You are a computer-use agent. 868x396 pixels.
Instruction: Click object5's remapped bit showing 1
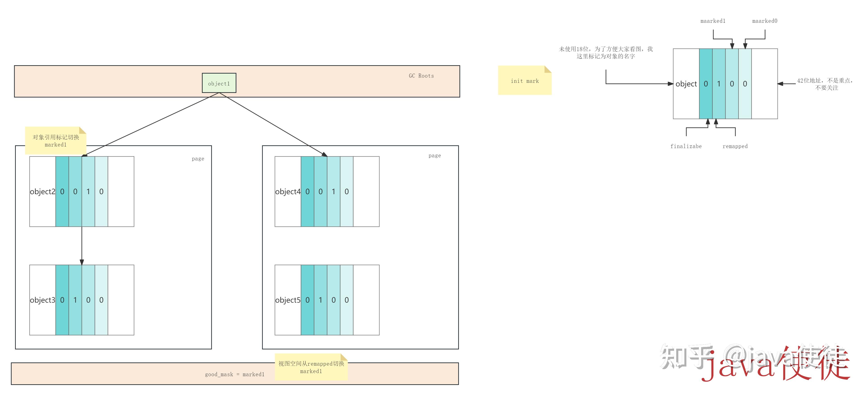pos(320,300)
